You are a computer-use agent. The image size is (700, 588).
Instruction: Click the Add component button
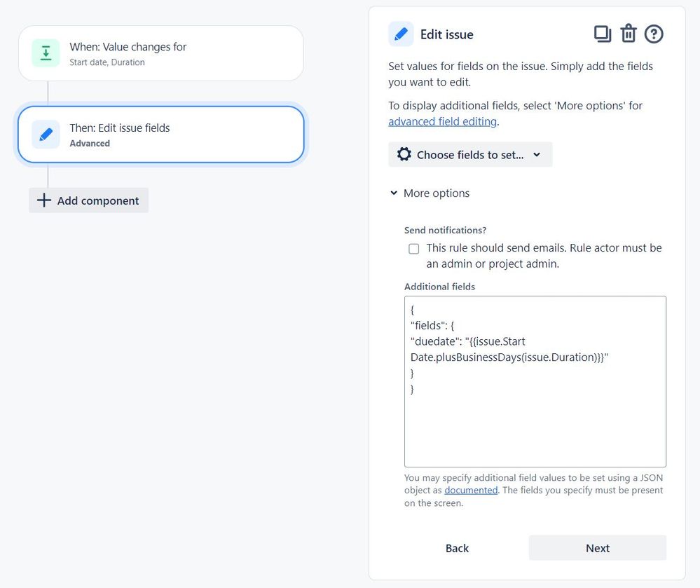[88, 200]
